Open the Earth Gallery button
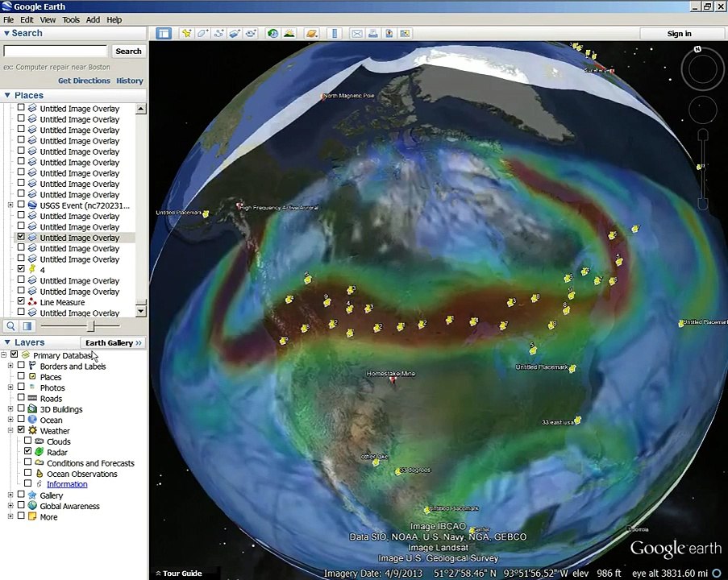This screenshot has width=728, height=580. pyautogui.click(x=114, y=343)
